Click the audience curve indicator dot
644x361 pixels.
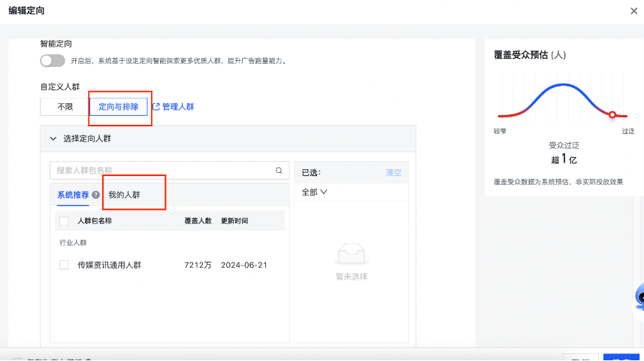612,115
